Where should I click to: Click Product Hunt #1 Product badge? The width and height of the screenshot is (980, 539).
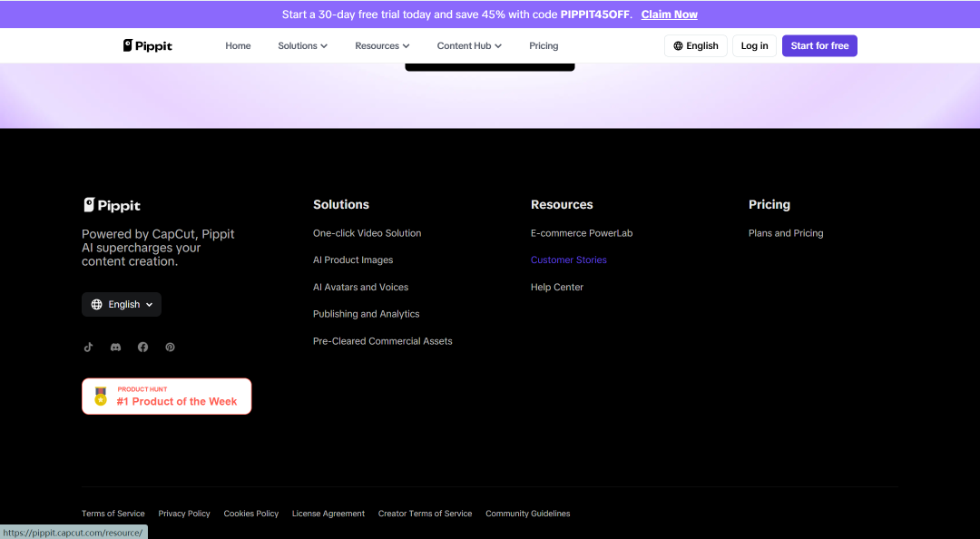167,397
